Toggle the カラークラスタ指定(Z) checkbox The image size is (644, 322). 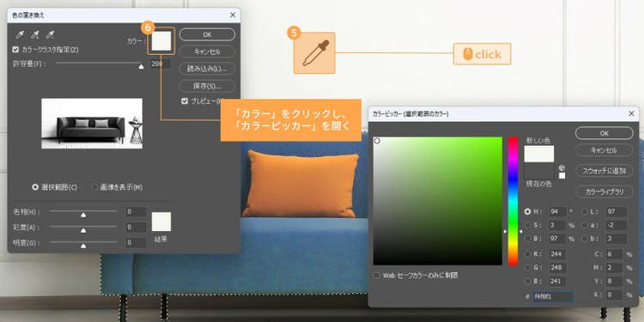[x=16, y=50]
